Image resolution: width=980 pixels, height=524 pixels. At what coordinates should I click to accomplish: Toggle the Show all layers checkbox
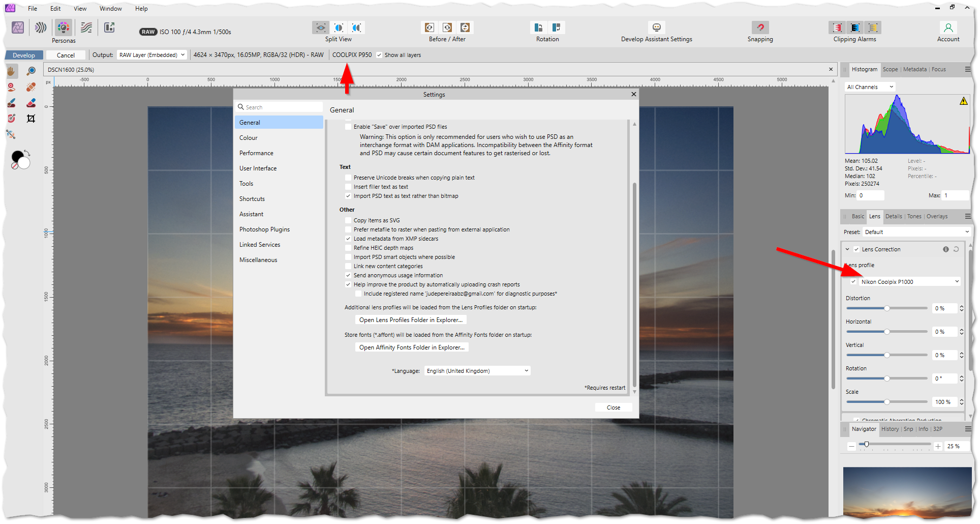[x=379, y=55]
